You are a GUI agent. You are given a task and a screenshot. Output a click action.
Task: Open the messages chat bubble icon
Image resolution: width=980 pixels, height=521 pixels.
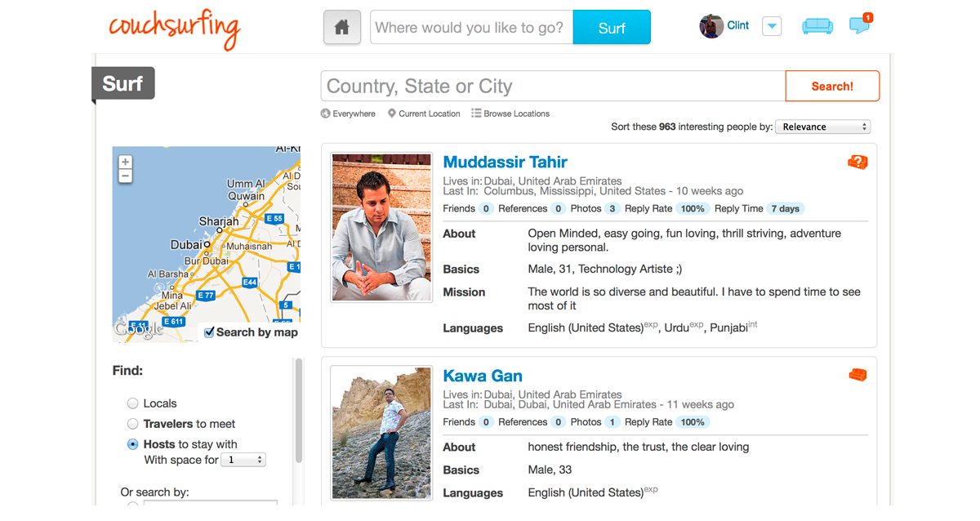click(859, 25)
